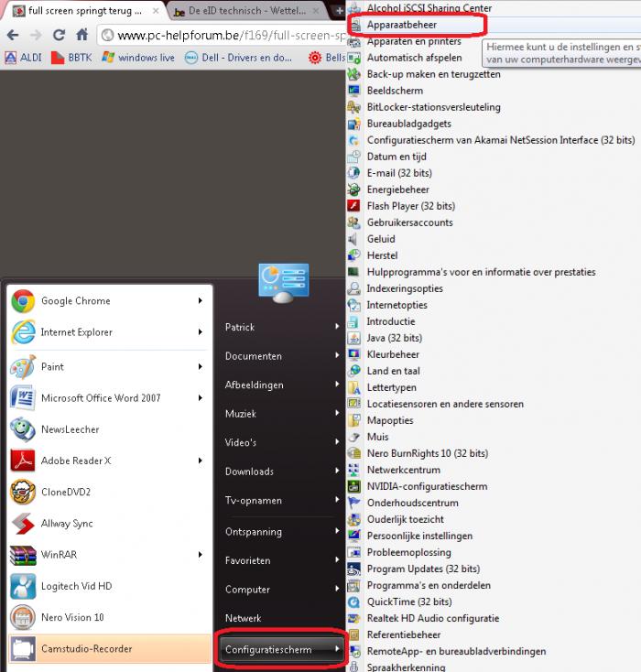The width and height of the screenshot is (641, 672).
Task: Click the Chrome reload page icon
Action: click(x=59, y=35)
